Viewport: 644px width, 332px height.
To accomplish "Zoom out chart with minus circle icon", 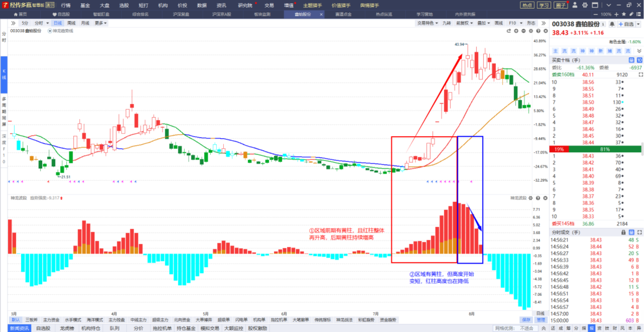I will (x=524, y=31).
